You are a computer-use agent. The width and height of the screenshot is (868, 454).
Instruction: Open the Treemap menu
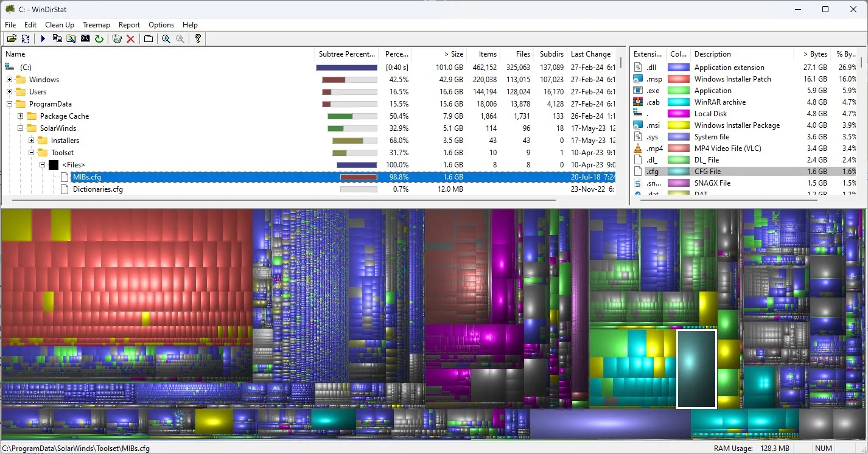(96, 25)
